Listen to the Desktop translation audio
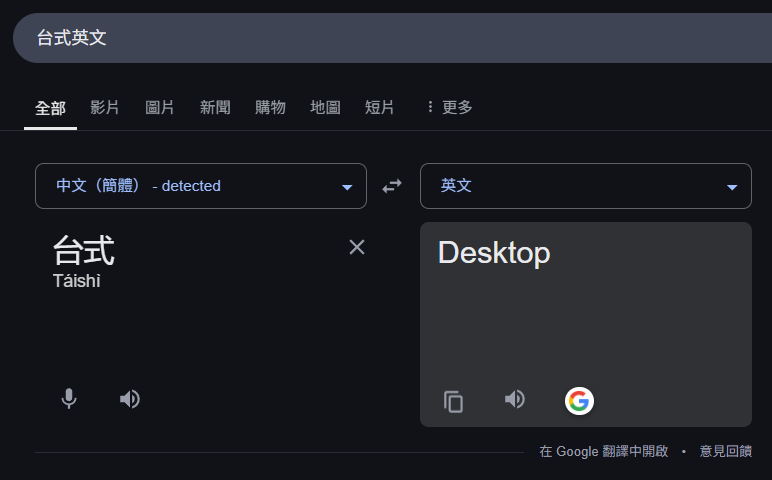 [x=515, y=399]
